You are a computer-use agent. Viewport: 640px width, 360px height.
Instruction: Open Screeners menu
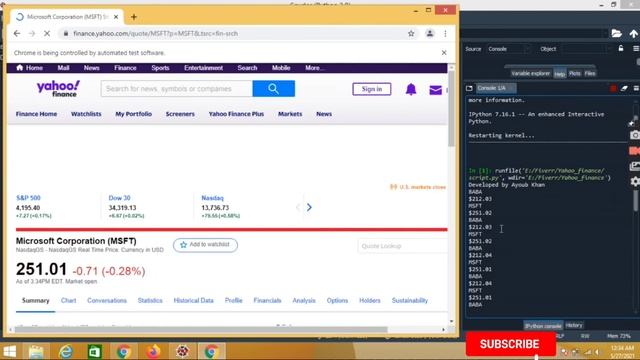pyautogui.click(x=180, y=114)
